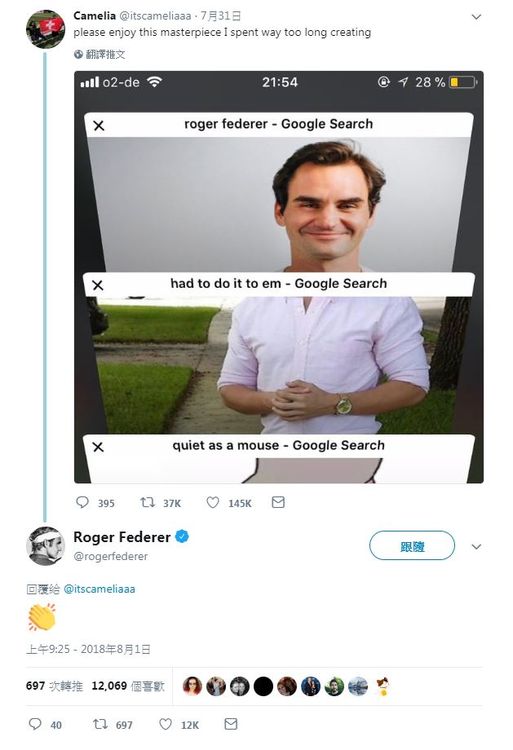This screenshot has width=513, height=750.
Task: Send Camelia's tweet via direct message envelope
Action: coord(278,502)
